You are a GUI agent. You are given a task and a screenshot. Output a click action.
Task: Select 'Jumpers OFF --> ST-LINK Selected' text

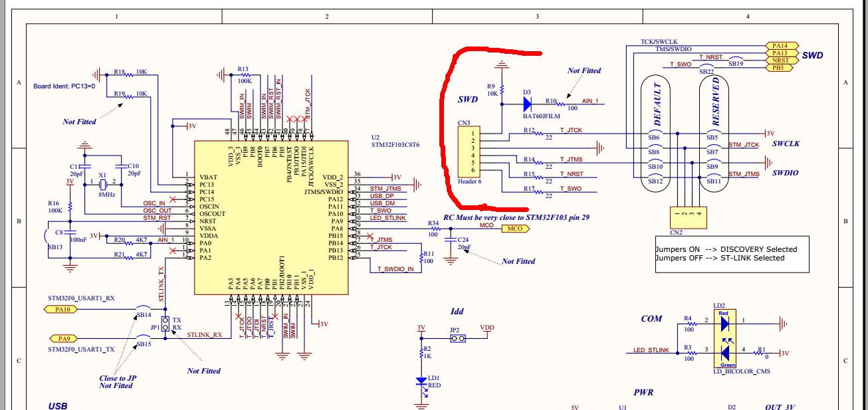tap(720, 258)
